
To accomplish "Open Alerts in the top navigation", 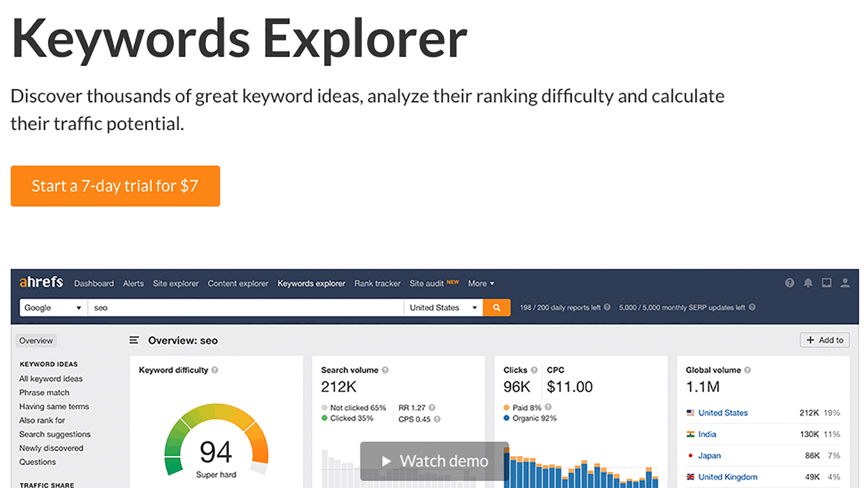I will point(133,283).
